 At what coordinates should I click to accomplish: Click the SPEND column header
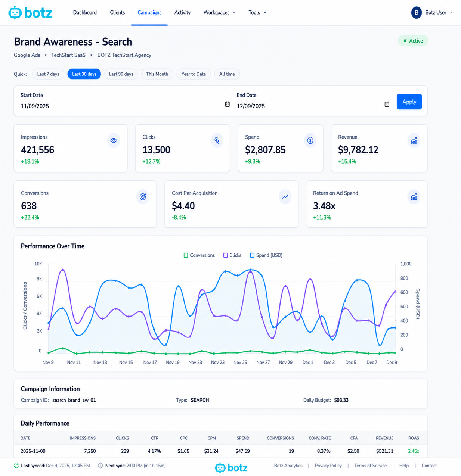(243, 438)
